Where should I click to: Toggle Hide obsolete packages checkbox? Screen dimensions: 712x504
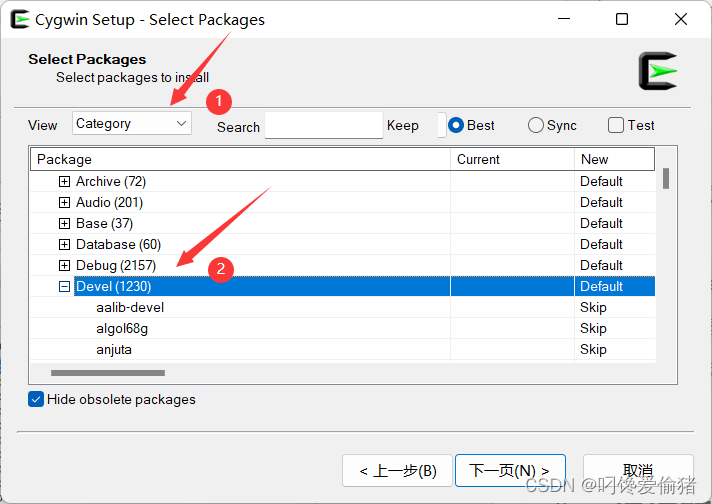[x=36, y=399]
